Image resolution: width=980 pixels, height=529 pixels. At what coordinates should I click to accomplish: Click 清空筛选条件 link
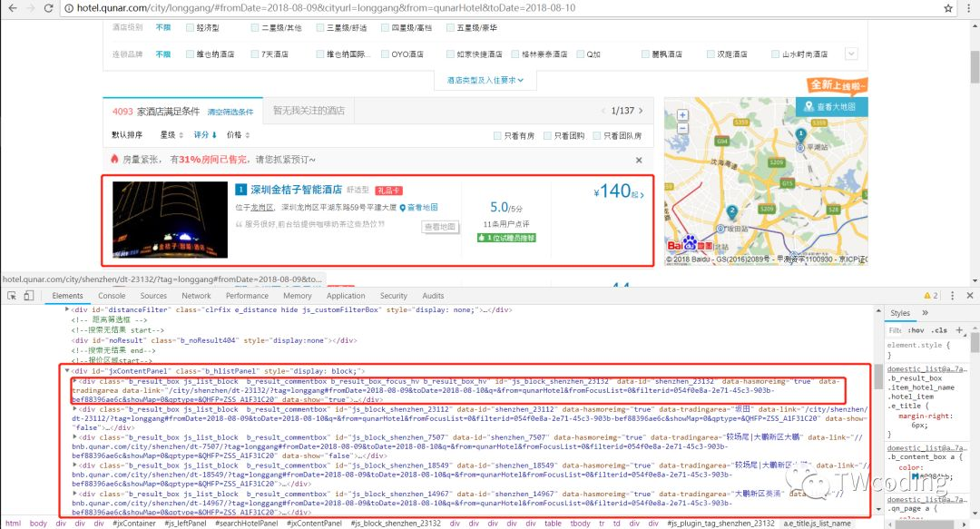230,112
